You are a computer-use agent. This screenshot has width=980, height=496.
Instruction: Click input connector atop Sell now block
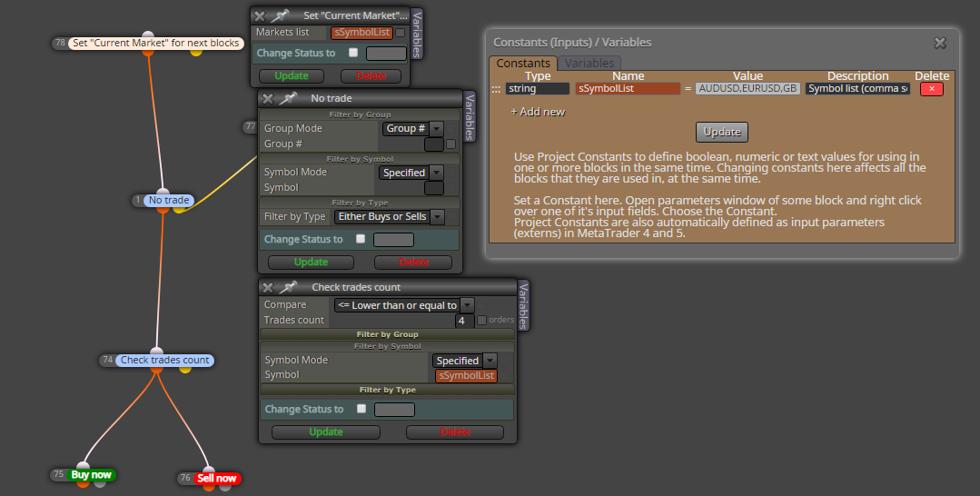click(209, 470)
